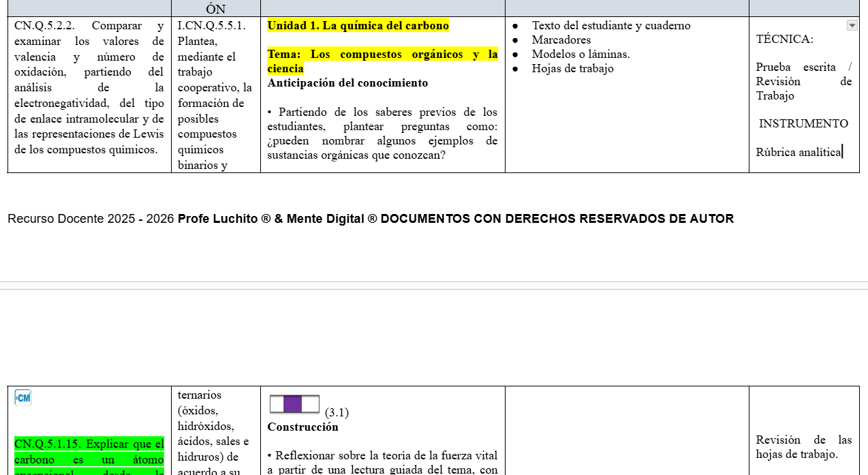
Task: Place cursor in 'Revisión de las hojas de trabajo' text
Action: [803, 447]
